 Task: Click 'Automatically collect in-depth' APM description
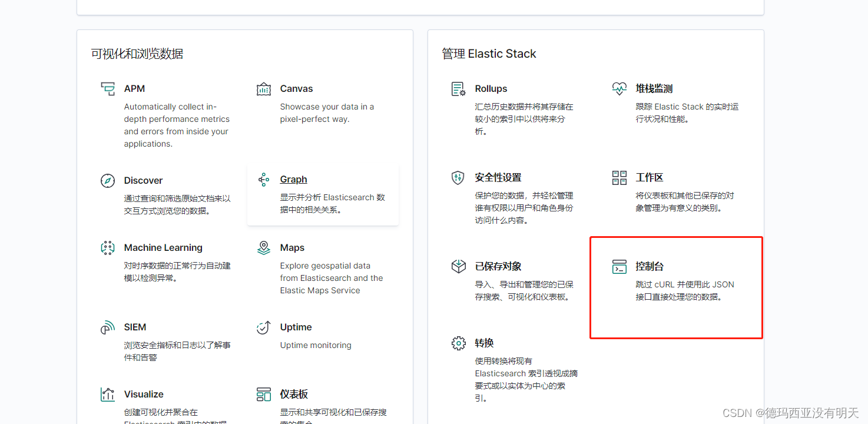coord(177,125)
